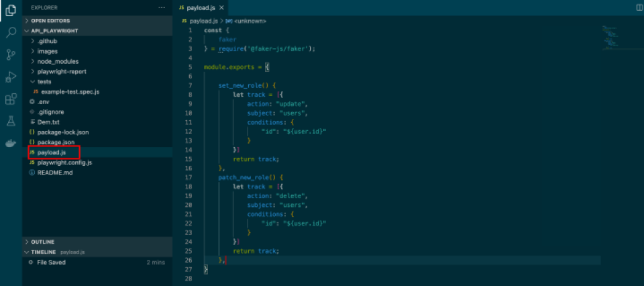644x286 pixels.
Task: Switch to the payload.js tab
Action: 202,8
